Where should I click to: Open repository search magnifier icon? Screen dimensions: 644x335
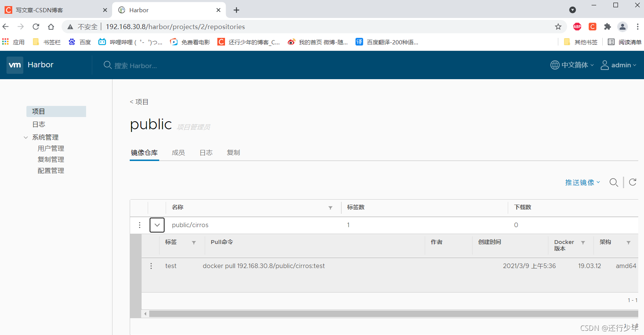pos(614,182)
